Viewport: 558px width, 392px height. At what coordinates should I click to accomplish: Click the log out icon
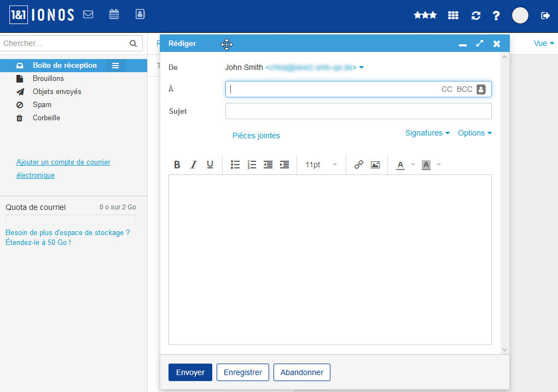tap(545, 16)
